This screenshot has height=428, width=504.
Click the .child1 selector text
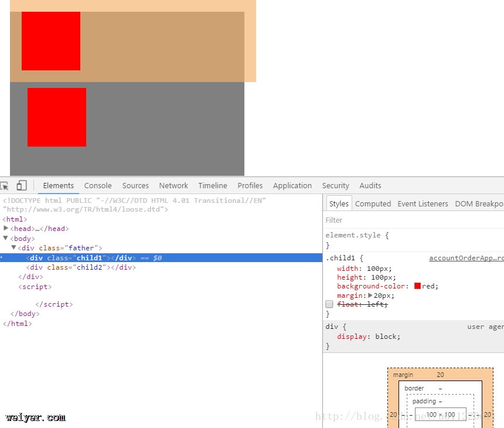pos(340,258)
